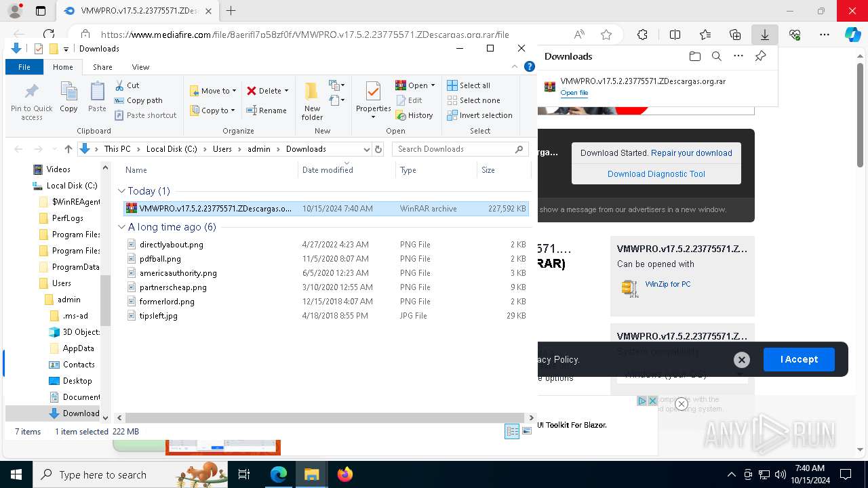Click Repair your download link
The width and height of the screenshot is (868, 488).
691,153
